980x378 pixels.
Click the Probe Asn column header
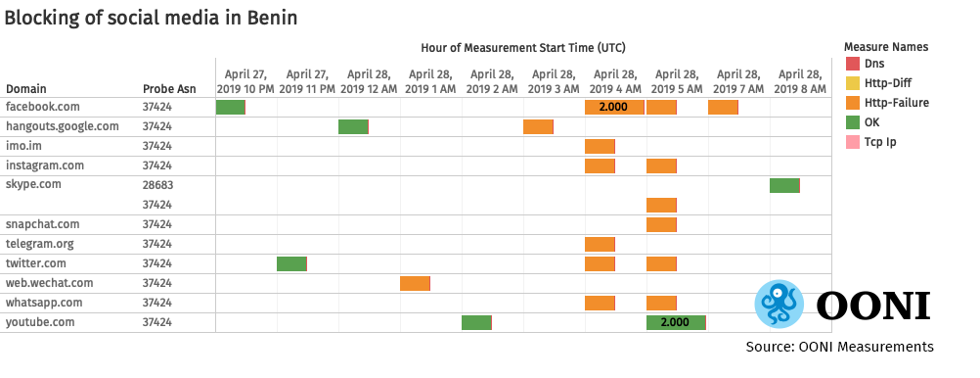pyautogui.click(x=169, y=89)
